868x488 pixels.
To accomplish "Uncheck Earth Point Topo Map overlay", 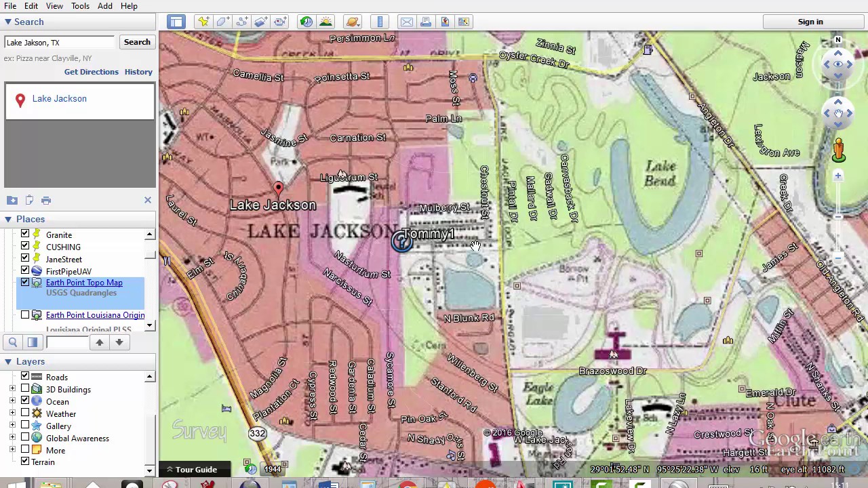I will pyautogui.click(x=25, y=282).
